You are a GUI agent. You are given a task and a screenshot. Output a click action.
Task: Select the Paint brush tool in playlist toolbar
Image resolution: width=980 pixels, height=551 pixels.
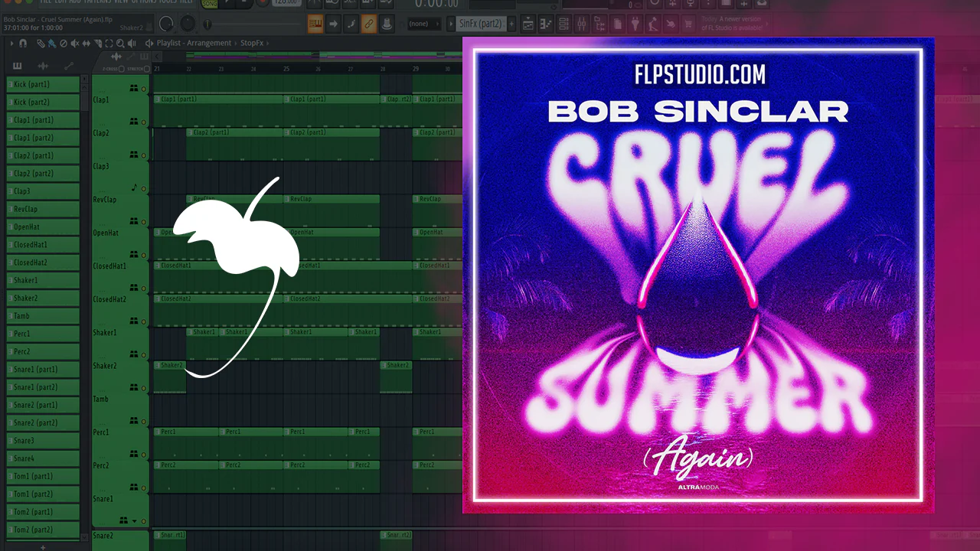[x=51, y=44]
